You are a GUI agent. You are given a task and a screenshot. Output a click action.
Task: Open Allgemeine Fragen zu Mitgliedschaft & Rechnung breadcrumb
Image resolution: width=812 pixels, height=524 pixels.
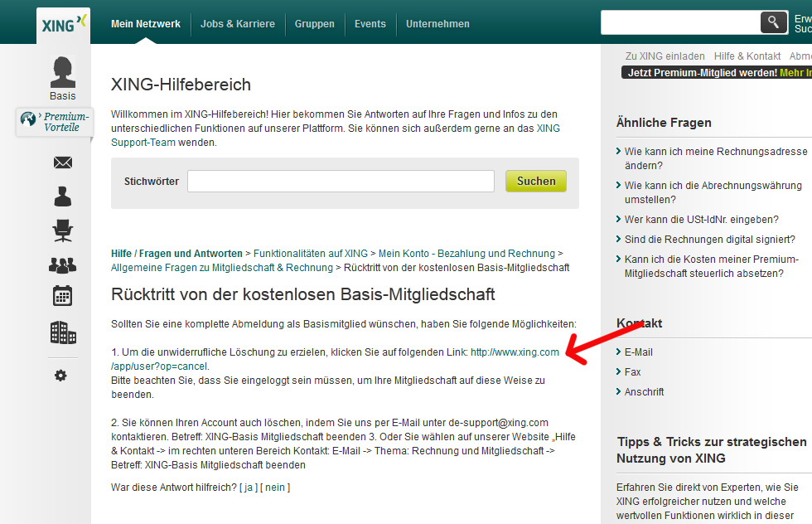(x=222, y=268)
